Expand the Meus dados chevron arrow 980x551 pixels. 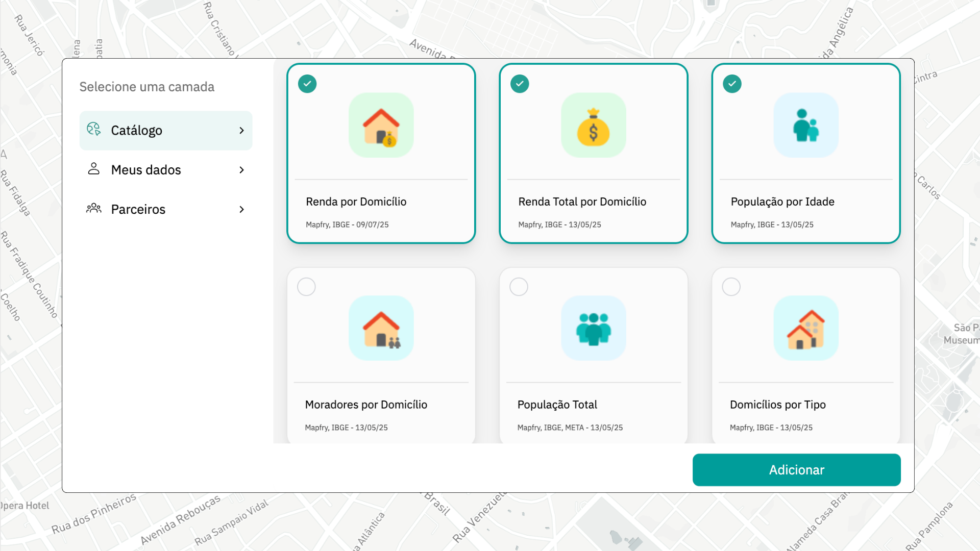[241, 170]
